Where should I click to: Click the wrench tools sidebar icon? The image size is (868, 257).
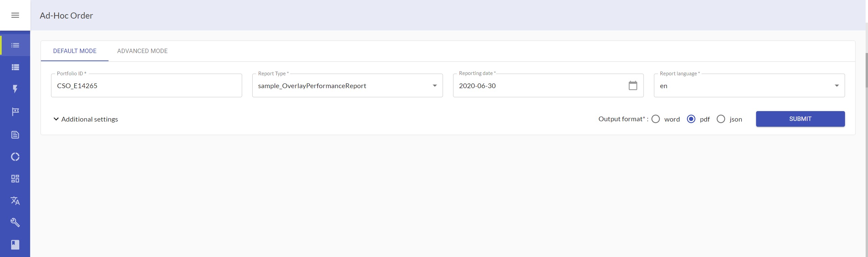15,222
